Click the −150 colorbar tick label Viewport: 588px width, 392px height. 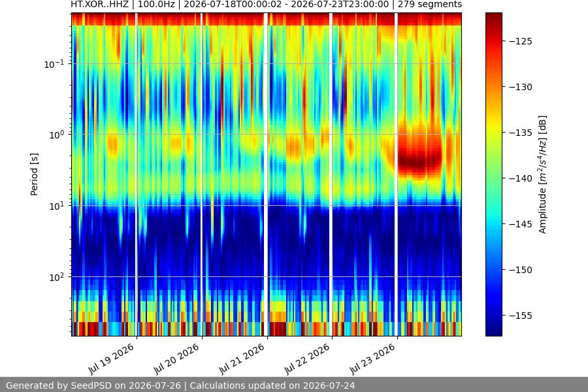(x=521, y=270)
